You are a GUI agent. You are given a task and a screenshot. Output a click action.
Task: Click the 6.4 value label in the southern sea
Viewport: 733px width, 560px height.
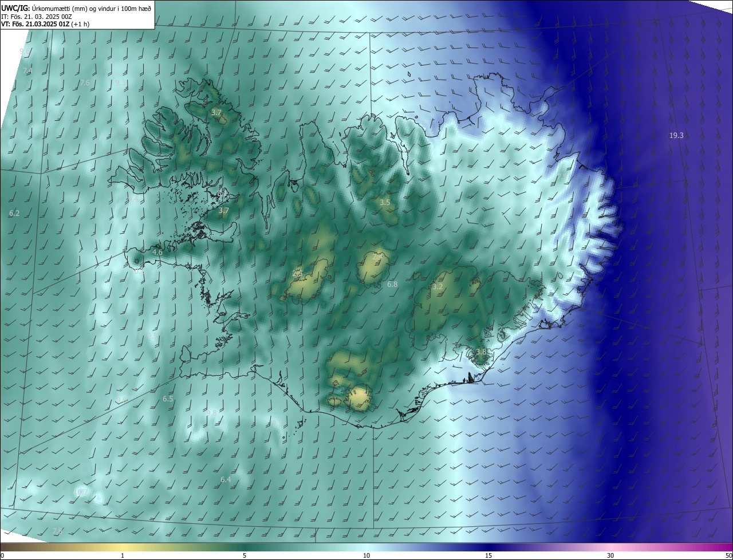tap(226, 479)
